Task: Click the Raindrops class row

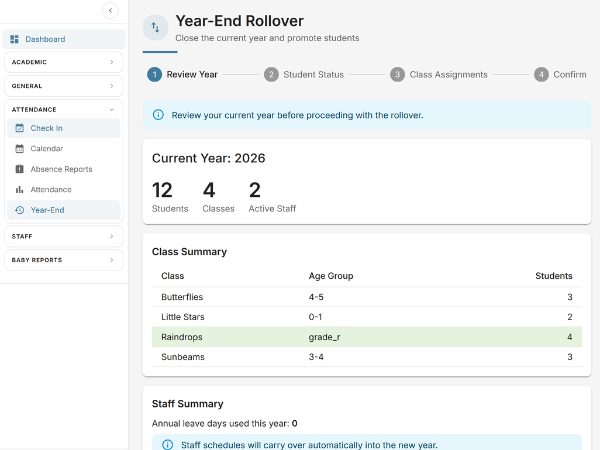Action: (x=367, y=337)
